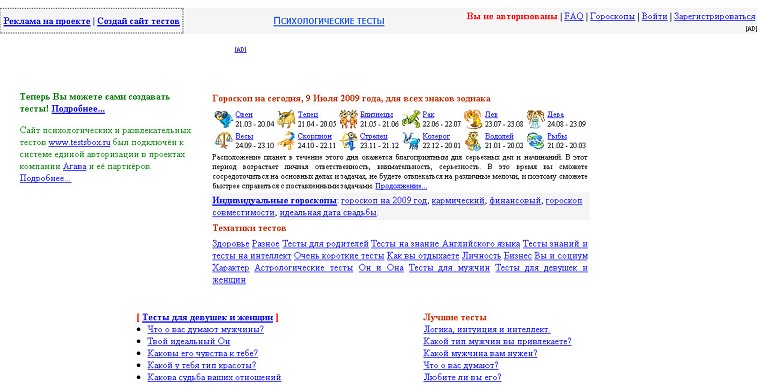Open Очень короткие тесты category
This screenshot has height=385, width=757.
(x=339, y=256)
